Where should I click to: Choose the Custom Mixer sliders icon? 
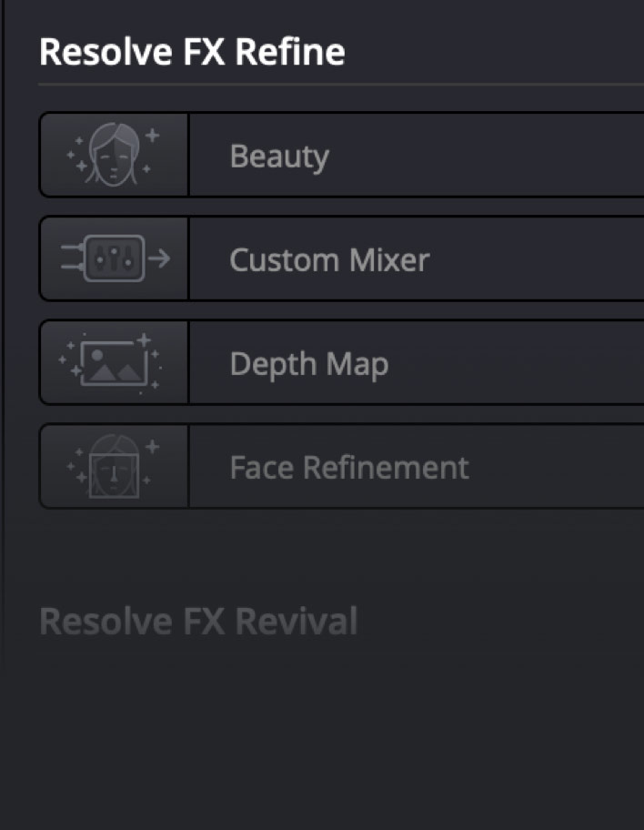point(112,258)
